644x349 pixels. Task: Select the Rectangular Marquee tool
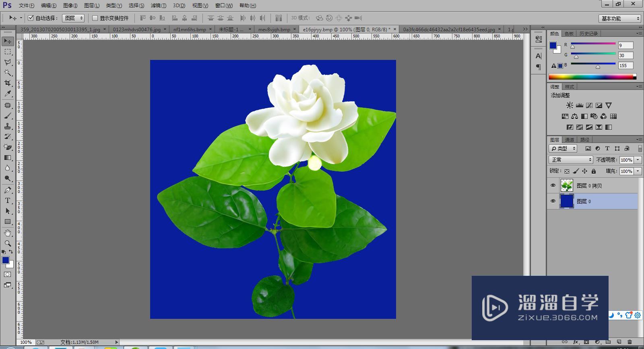click(x=7, y=52)
